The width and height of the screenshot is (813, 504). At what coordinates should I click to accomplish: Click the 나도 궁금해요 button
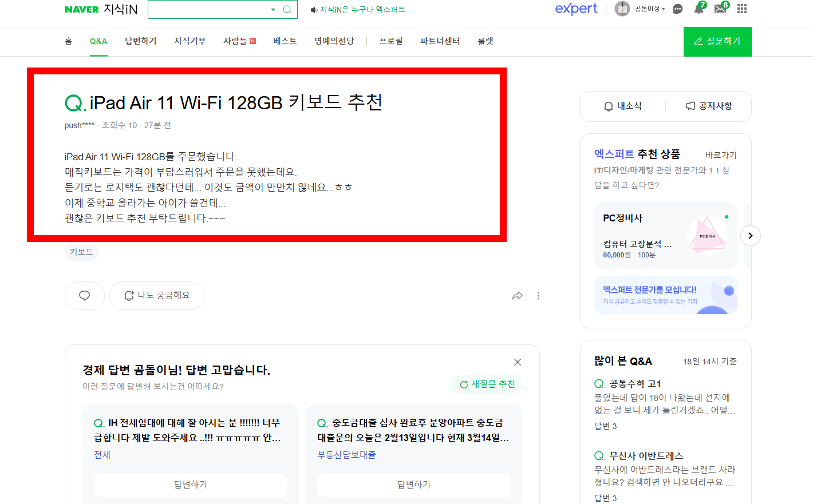pyautogui.click(x=156, y=296)
